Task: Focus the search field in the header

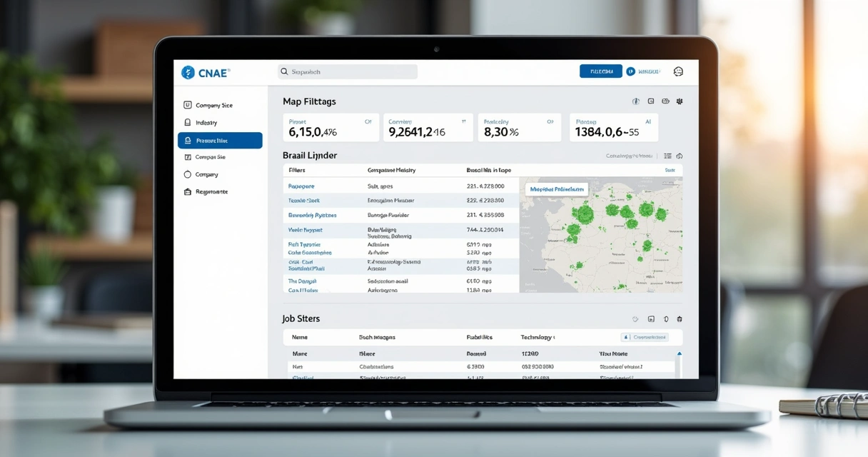Action: [x=348, y=71]
